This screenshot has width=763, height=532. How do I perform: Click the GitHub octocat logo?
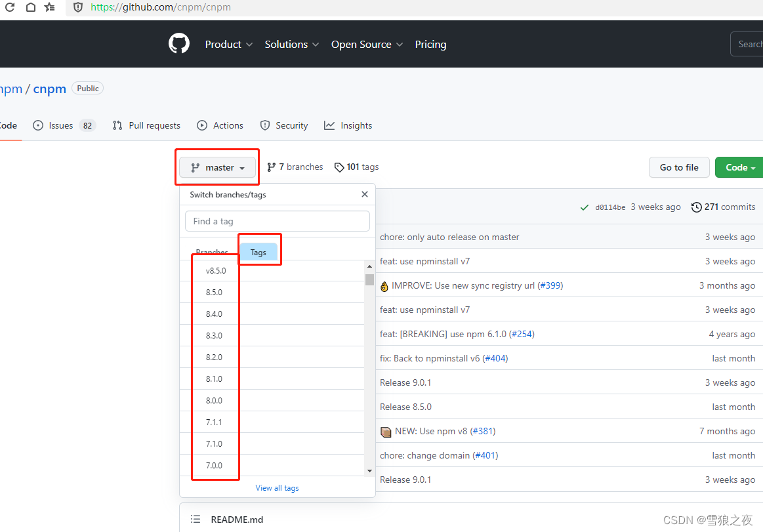[179, 44]
